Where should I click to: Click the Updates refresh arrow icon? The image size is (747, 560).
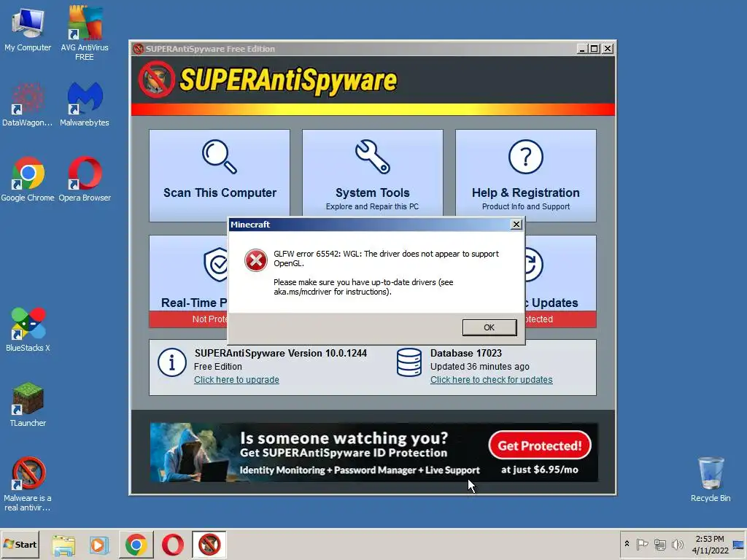click(533, 264)
